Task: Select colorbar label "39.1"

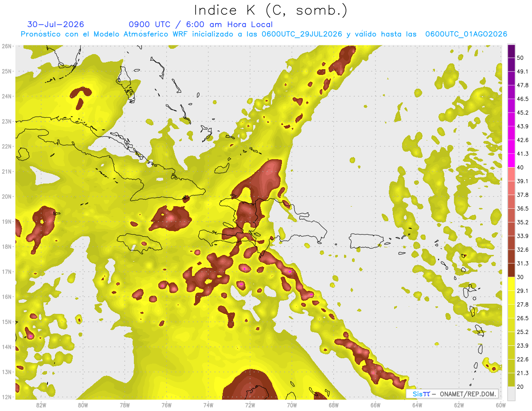Action: click(522, 181)
